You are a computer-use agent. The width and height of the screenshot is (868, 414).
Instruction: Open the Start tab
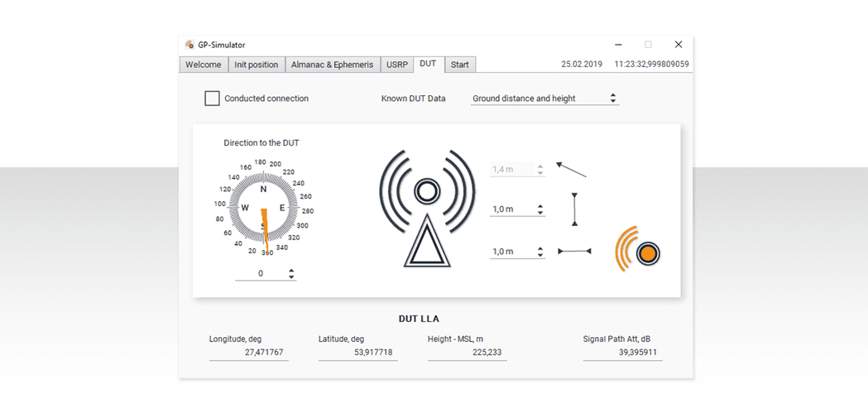pos(459,65)
